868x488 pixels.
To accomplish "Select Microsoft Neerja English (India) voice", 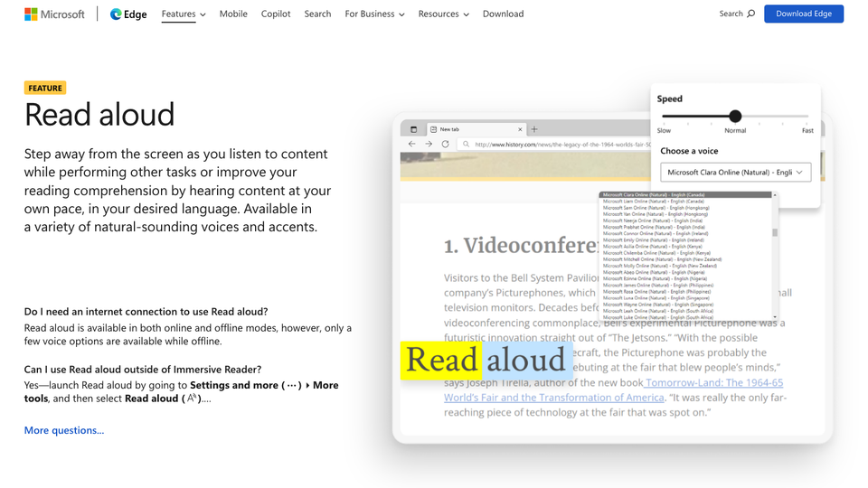I will click(653, 221).
